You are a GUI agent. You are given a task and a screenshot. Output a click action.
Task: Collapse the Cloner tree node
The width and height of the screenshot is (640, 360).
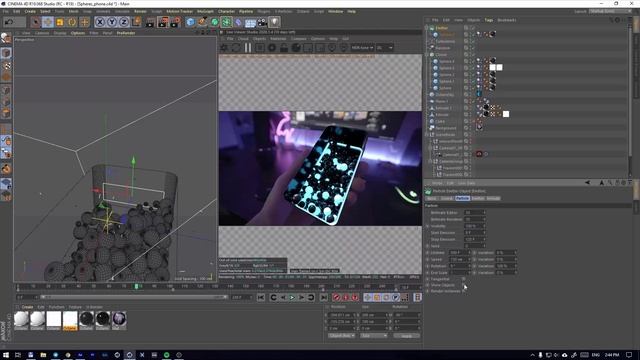[427, 55]
